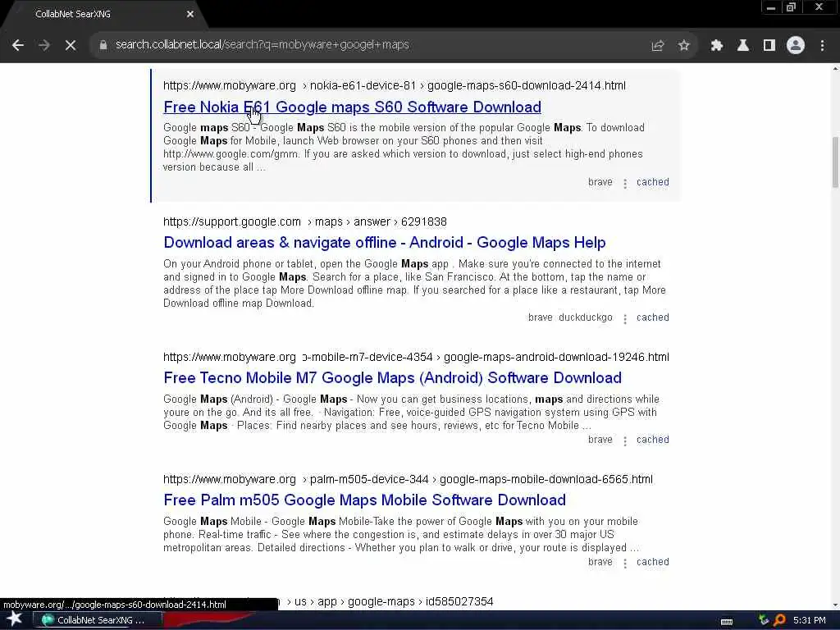Bookmark this page with the star icon
Screen dimensions: 840x630
(683, 46)
